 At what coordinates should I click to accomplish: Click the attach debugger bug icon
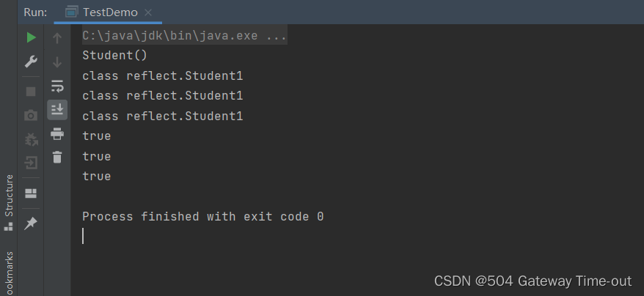pos(32,140)
